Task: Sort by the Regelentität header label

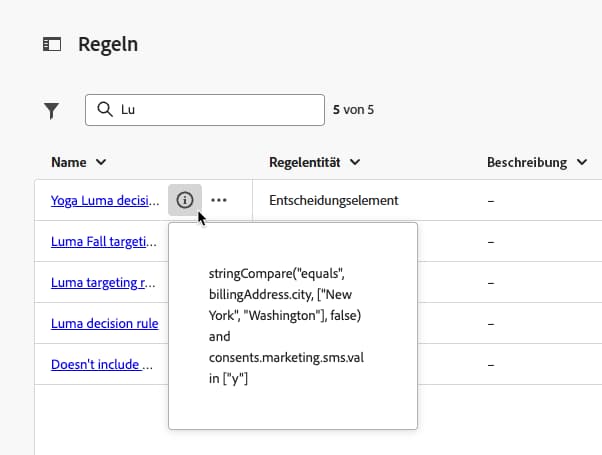Action: [306, 162]
